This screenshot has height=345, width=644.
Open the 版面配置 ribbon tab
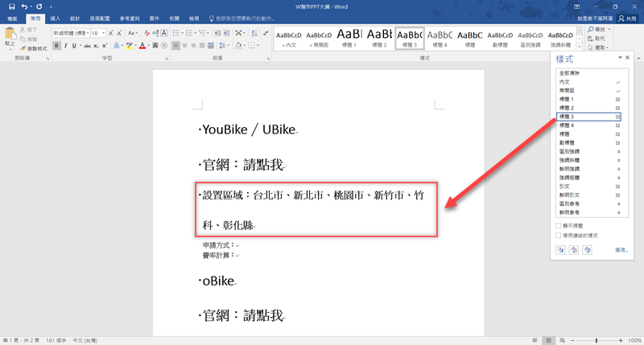[101, 17]
